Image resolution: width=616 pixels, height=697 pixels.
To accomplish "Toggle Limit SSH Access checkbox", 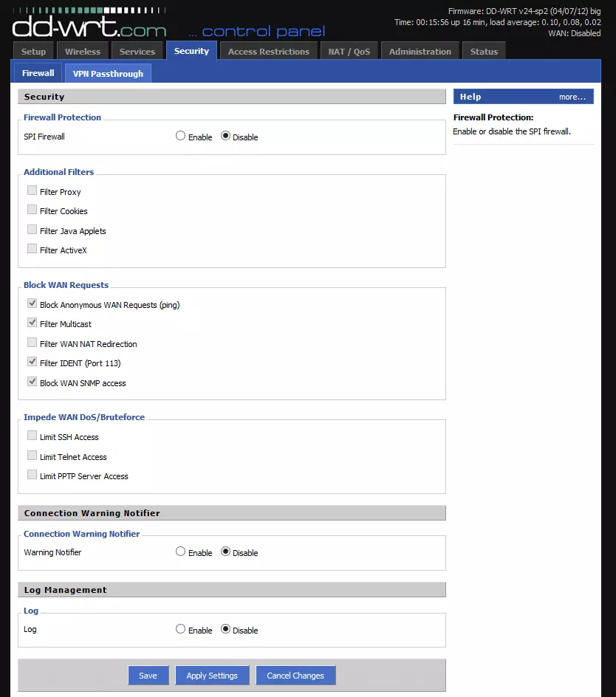I will (x=32, y=436).
